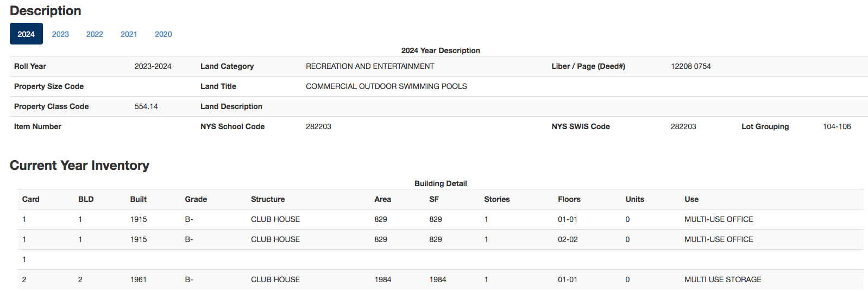The height and width of the screenshot is (292, 868).
Task: Switch to the 2023 year tab
Action: 60,34
